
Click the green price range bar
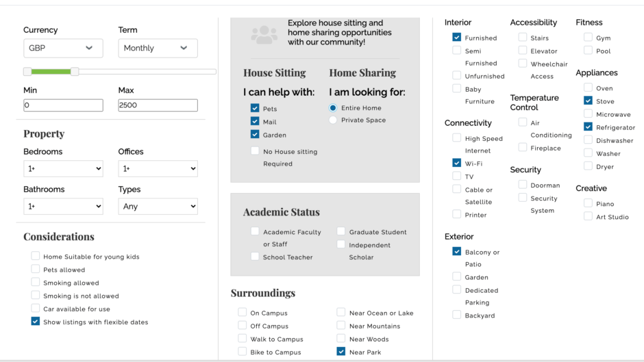tap(51, 72)
